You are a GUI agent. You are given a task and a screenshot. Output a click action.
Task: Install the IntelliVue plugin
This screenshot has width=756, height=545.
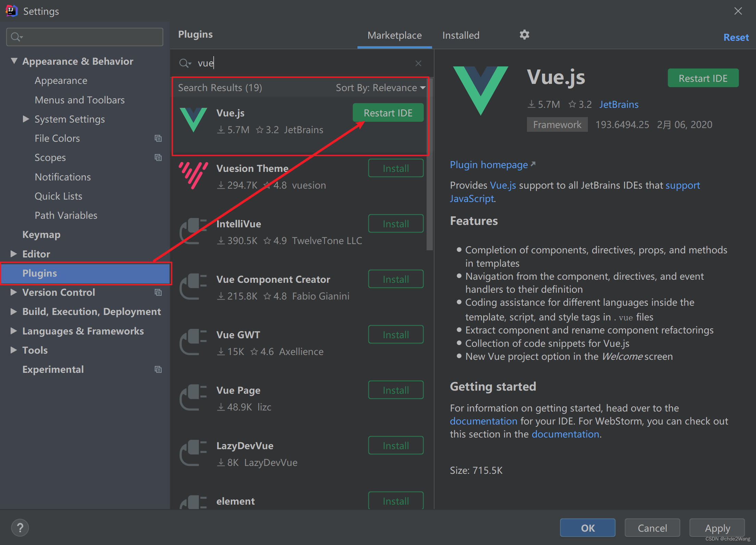[x=396, y=224]
